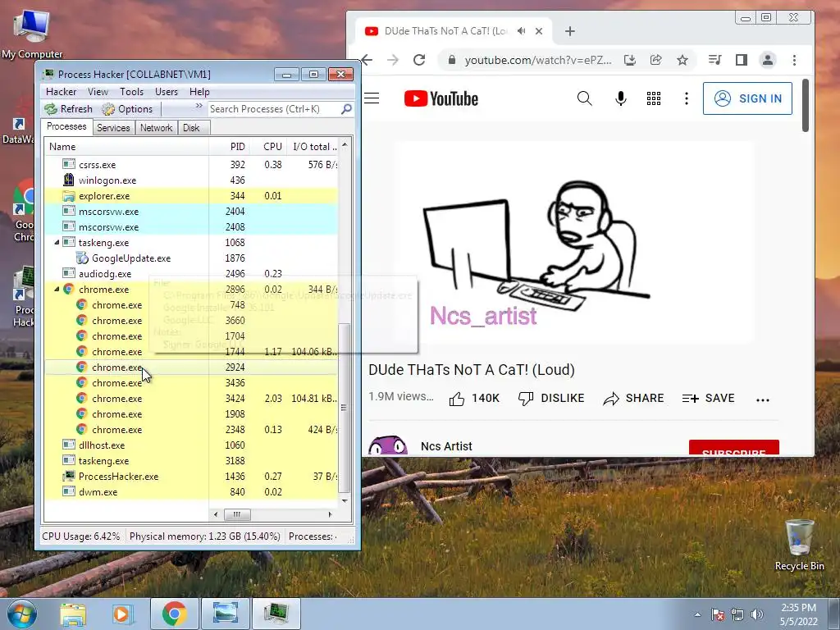Sort by the Name column header

(126, 146)
